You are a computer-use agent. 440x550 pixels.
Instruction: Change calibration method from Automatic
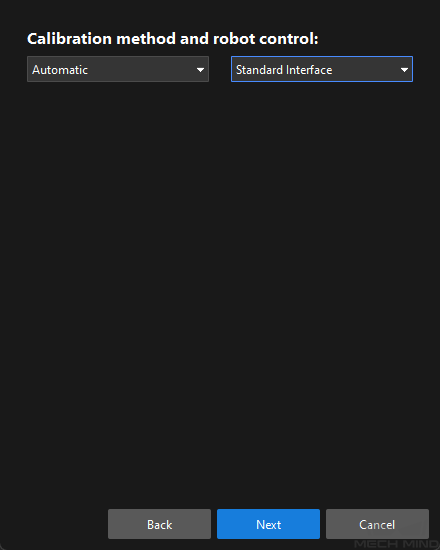point(118,69)
